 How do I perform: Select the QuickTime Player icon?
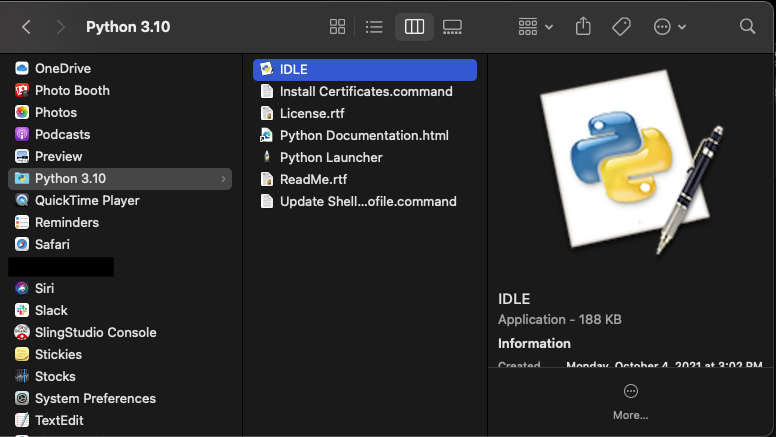coord(22,200)
